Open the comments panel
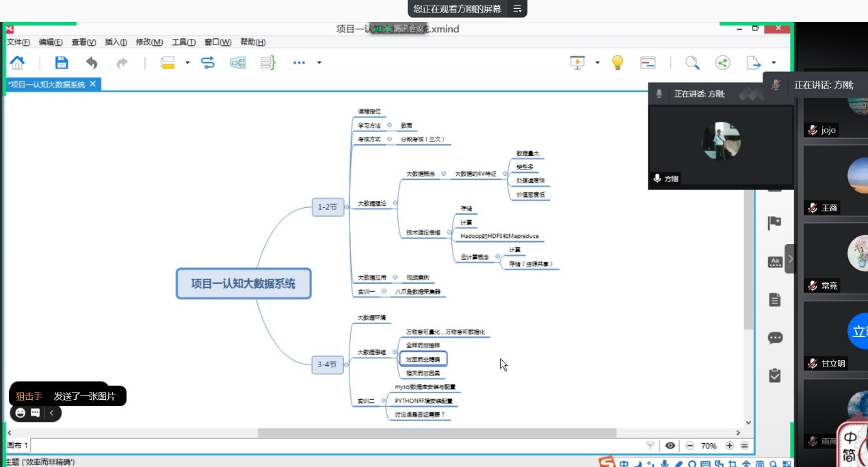The image size is (868, 467). [774, 338]
